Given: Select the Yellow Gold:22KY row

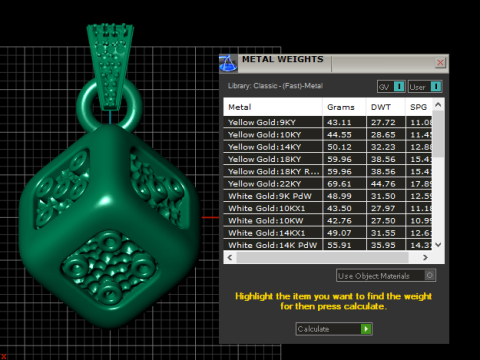Looking at the screenshot, I should point(328,184).
